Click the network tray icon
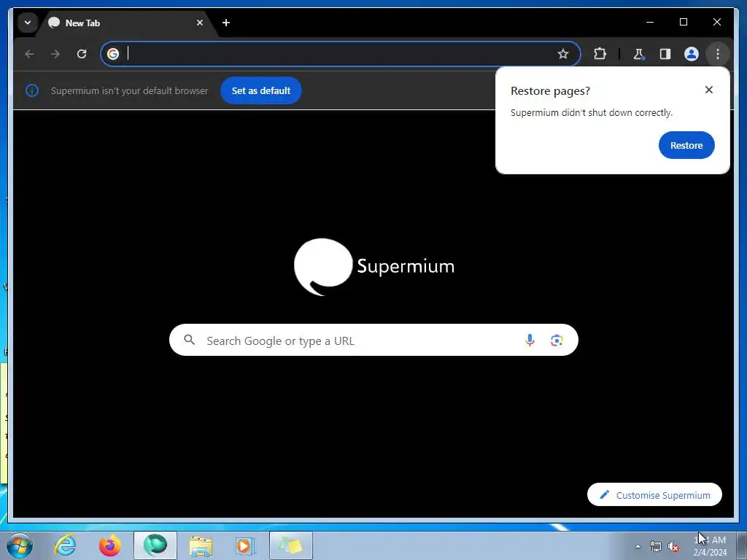Screen dimensions: 747x560 tap(656, 546)
